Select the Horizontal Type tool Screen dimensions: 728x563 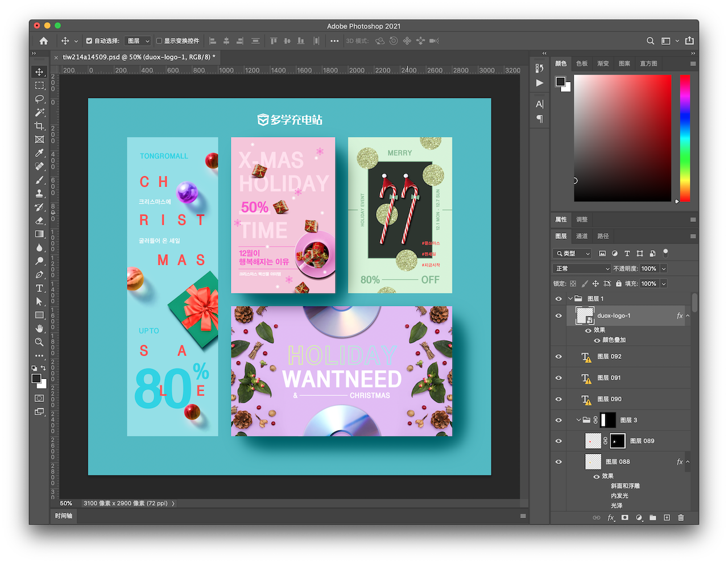pos(39,288)
